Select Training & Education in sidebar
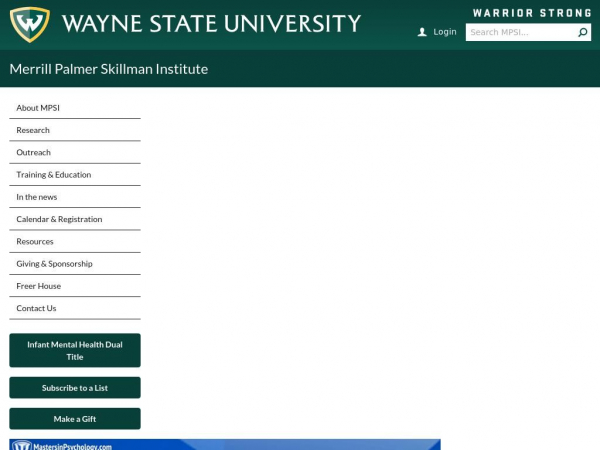This screenshot has width=600, height=450. pyautogui.click(x=75, y=175)
